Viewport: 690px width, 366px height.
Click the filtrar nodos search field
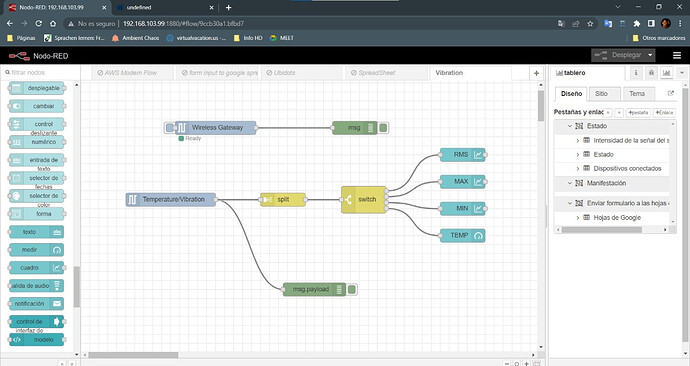coord(40,73)
